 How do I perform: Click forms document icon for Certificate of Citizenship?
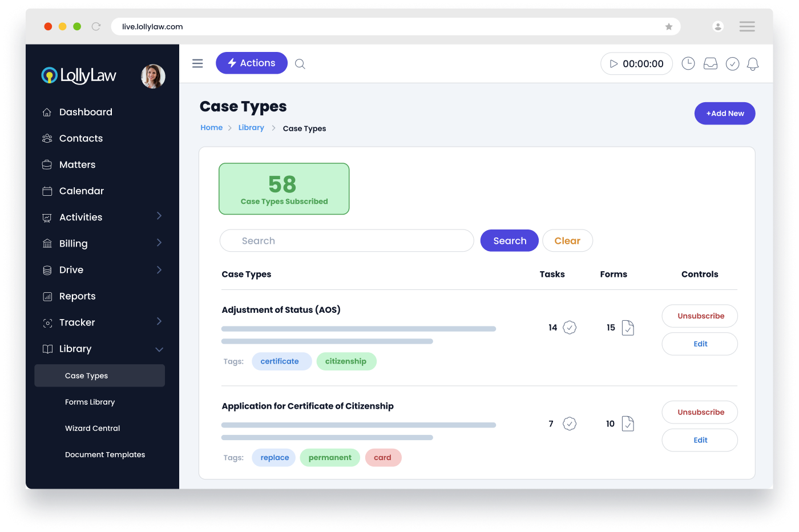point(628,424)
